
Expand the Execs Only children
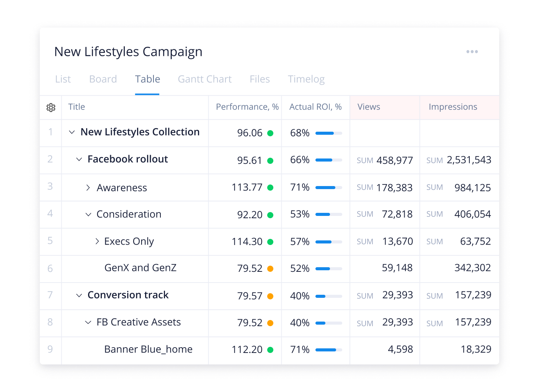[96, 242]
